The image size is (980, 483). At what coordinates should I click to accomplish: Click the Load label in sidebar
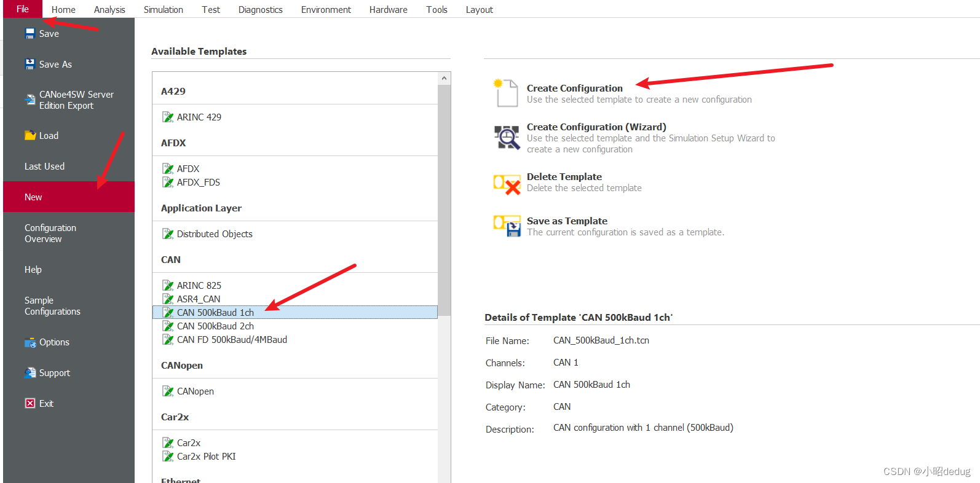tap(49, 135)
